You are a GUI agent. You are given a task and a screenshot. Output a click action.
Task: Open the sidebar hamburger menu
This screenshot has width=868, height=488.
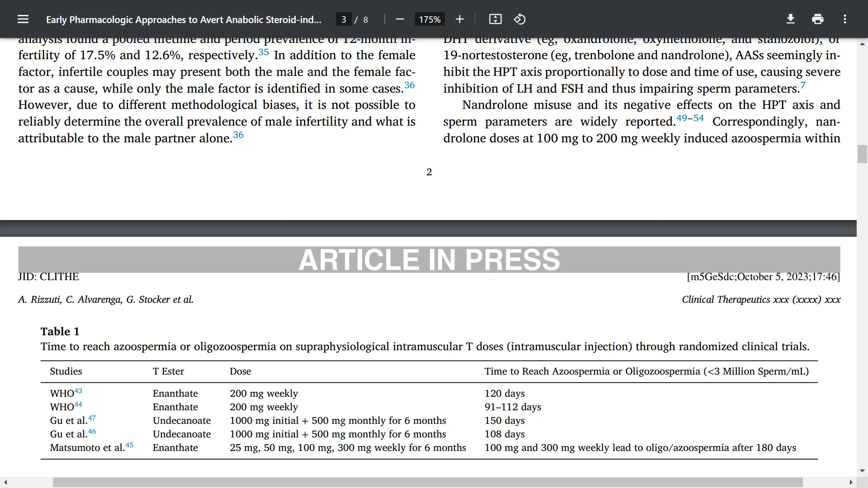(x=23, y=19)
